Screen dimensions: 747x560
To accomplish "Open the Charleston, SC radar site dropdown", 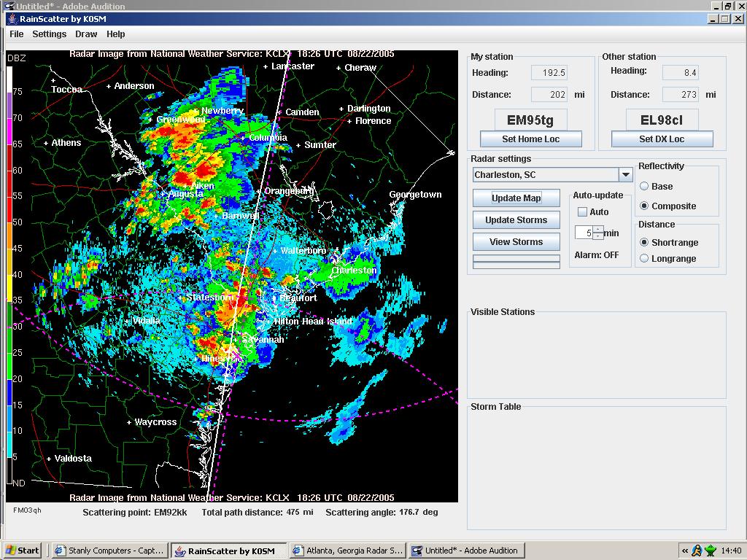I will (625, 175).
